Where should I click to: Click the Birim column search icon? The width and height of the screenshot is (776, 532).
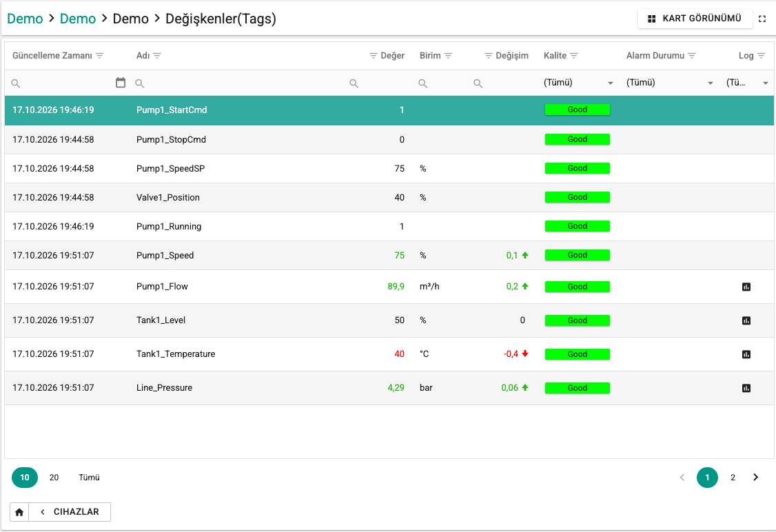pyautogui.click(x=422, y=83)
